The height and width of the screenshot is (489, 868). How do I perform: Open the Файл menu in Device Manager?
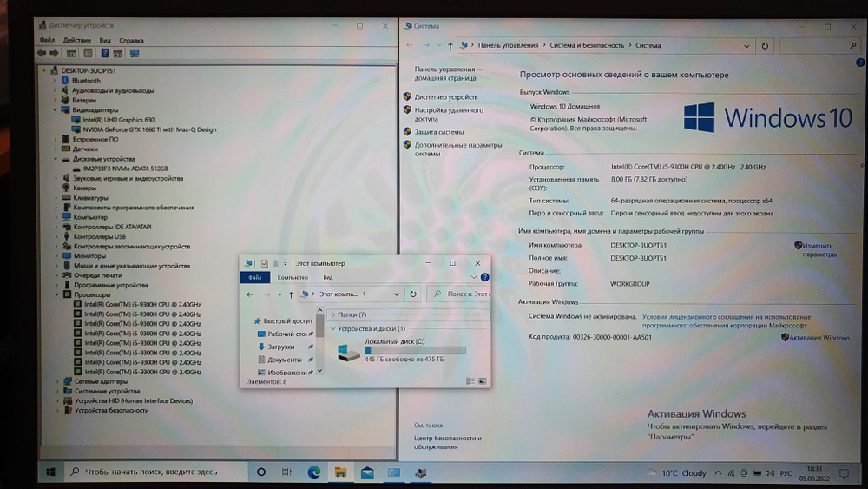point(47,41)
